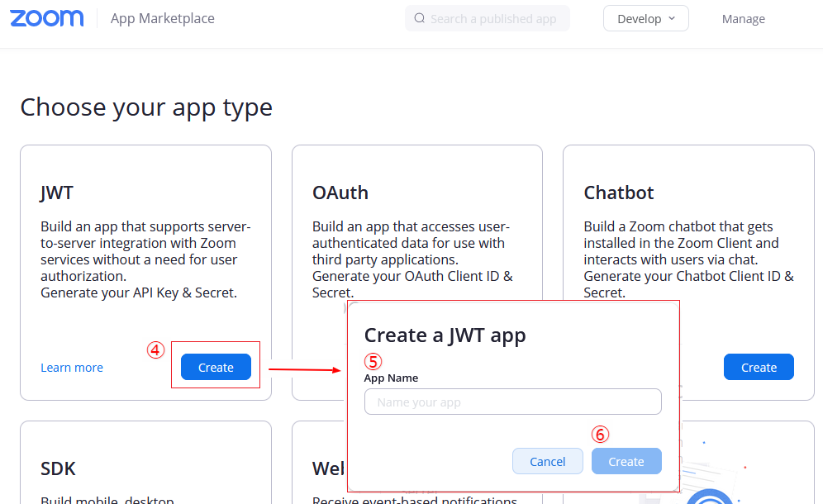823x504 pixels.
Task: Expand the Develop dropdown
Action: (x=645, y=18)
